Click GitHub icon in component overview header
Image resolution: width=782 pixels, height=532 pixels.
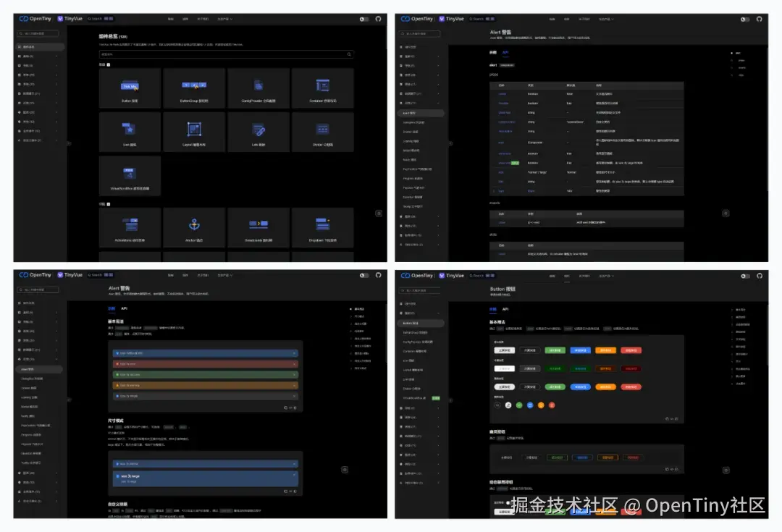point(378,19)
